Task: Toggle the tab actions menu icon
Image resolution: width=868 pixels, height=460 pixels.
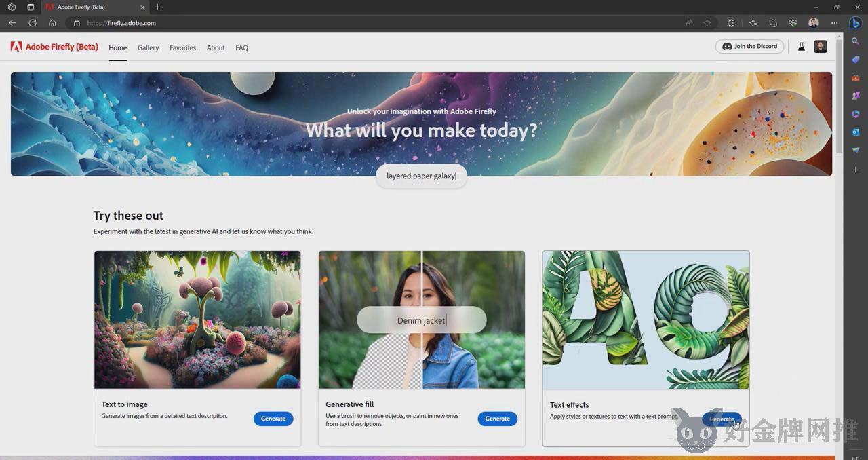Action: click(x=31, y=7)
